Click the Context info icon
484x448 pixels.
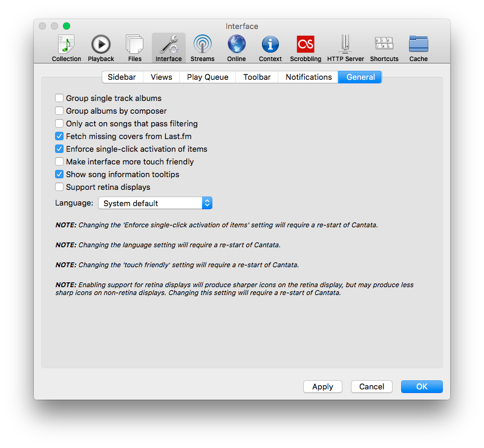pos(270,48)
